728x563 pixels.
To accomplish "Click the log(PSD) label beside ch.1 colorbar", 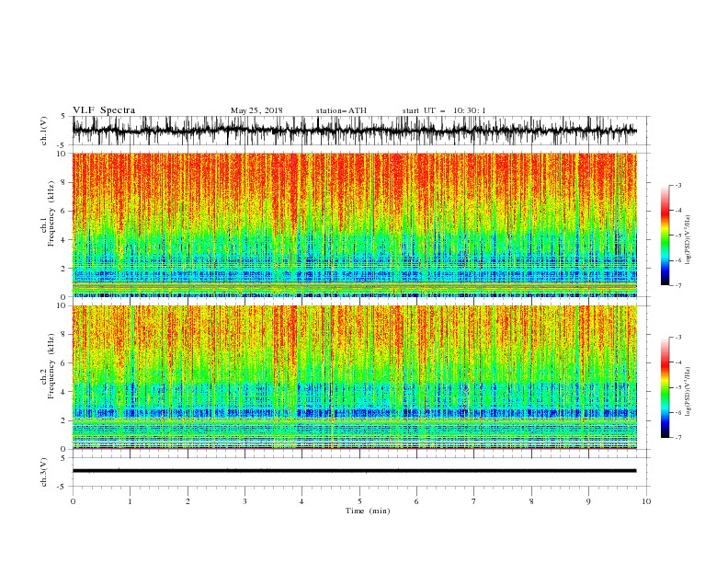I will click(688, 240).
